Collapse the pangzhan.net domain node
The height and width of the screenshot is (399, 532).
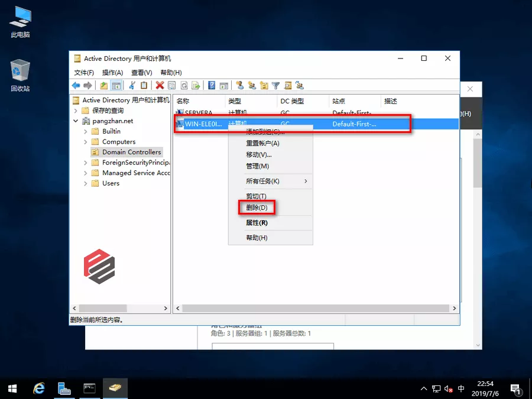pyautogui.click(x=76, y=121)
